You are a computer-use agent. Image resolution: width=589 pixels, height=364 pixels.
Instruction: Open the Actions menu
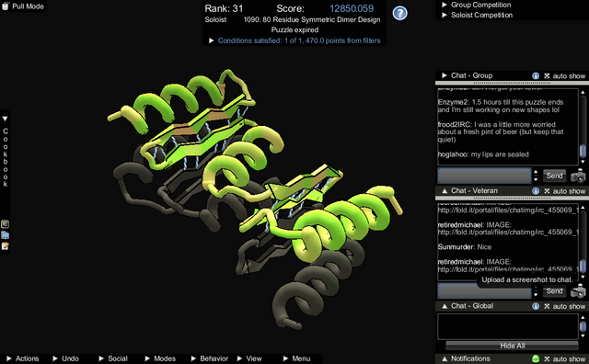pos(23,358)
